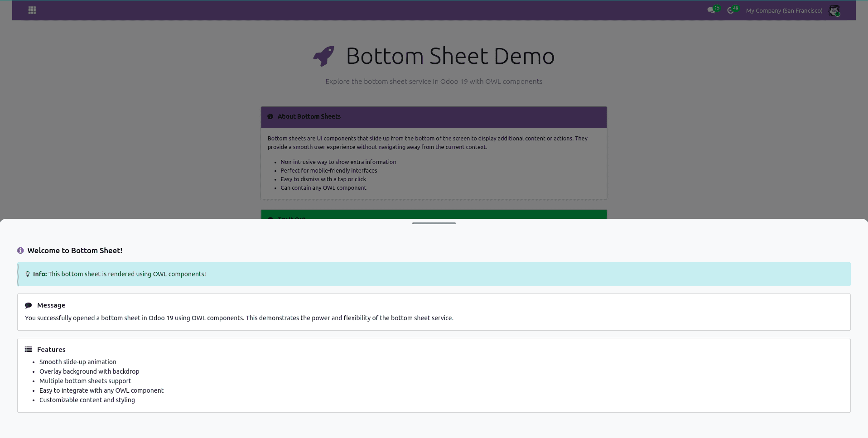Screen dimensions: 868x438
Task: Open the apps grid main menu
Action: click(x=32, y=10)
